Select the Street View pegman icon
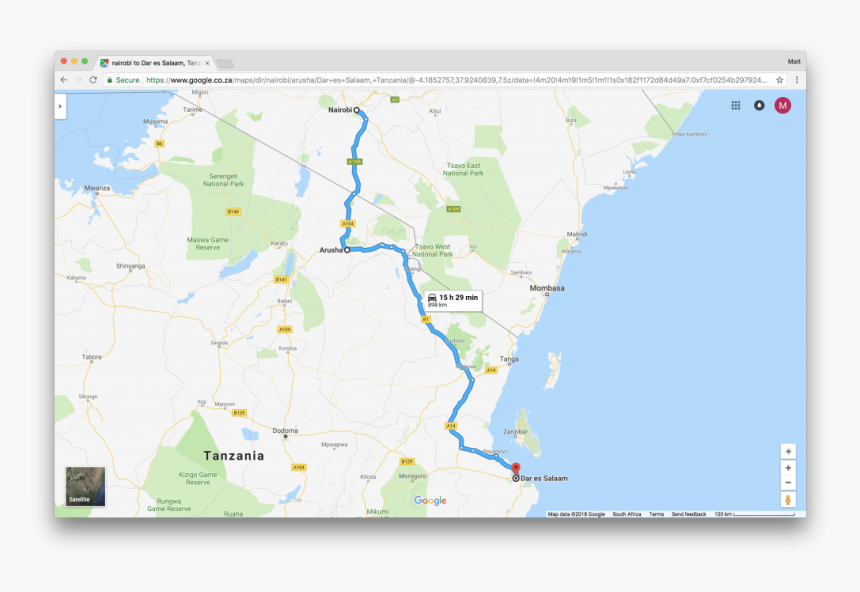The width and height of the screenshot is (860, 592). 788,500
